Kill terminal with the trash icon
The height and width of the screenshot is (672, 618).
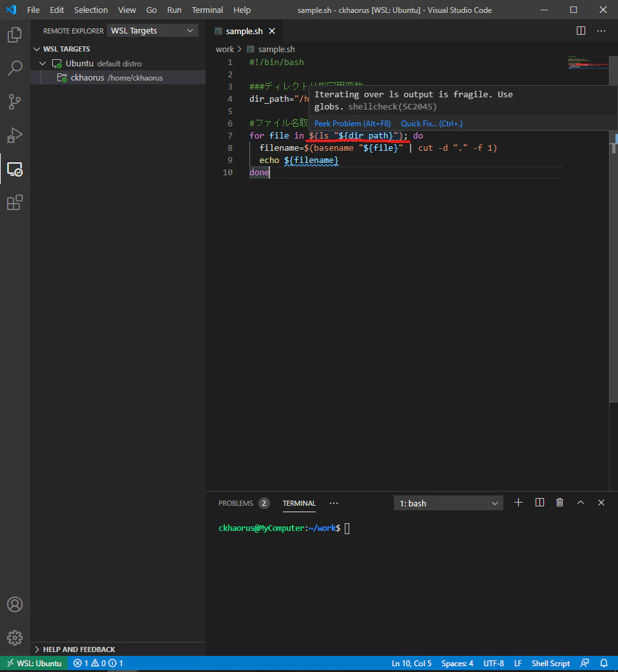(560, 503)
